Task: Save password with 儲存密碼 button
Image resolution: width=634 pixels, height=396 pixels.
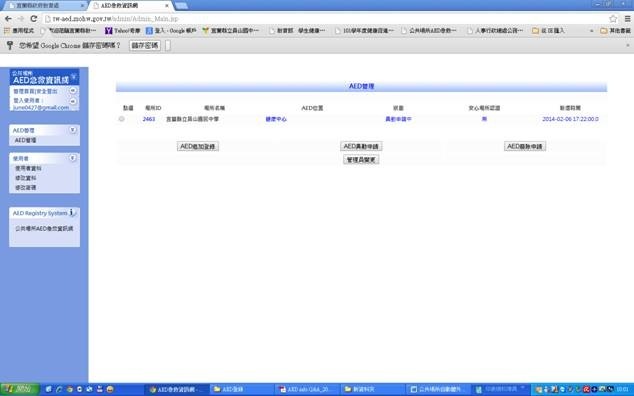Action: pyautogui.click(x=145, y=45)
